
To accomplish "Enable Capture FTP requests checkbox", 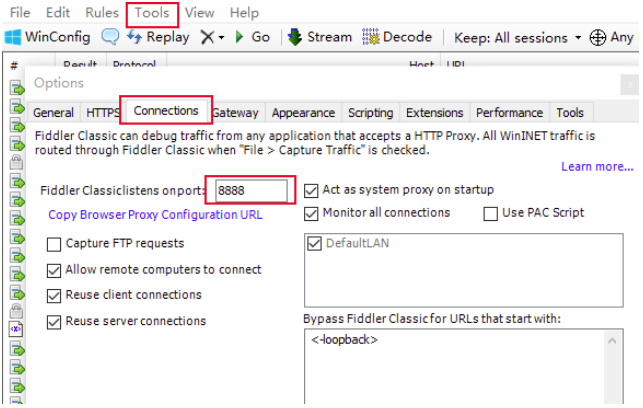I will point(54,244).
